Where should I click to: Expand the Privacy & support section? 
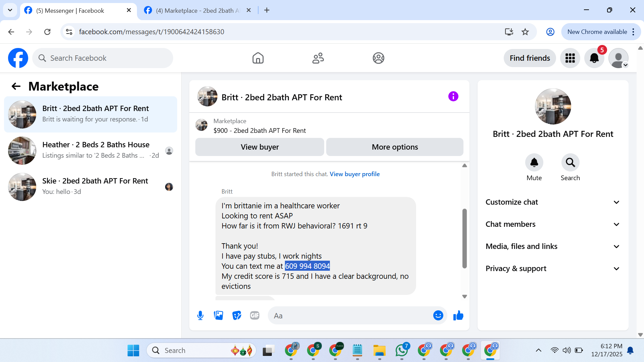553,269
